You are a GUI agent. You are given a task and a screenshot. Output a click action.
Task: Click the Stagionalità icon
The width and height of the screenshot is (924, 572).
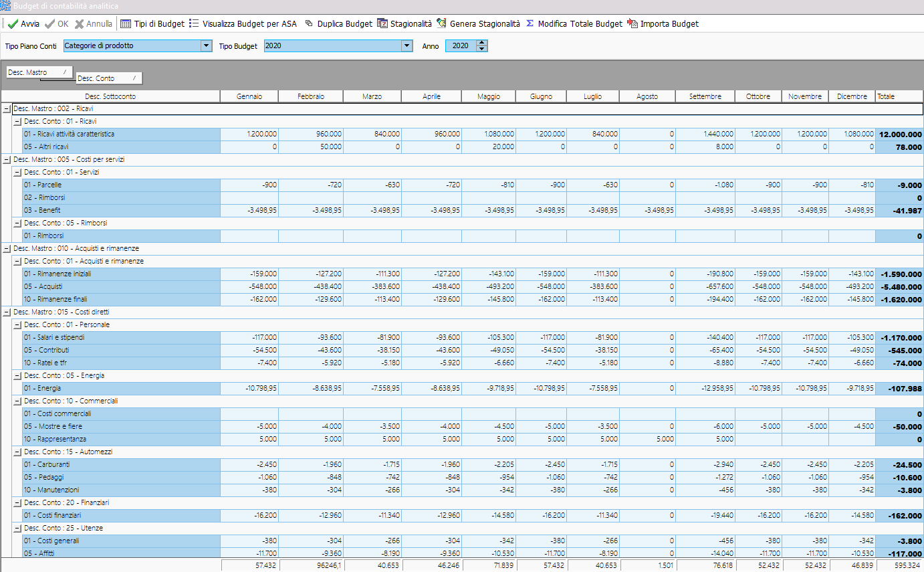click(382, 23)
